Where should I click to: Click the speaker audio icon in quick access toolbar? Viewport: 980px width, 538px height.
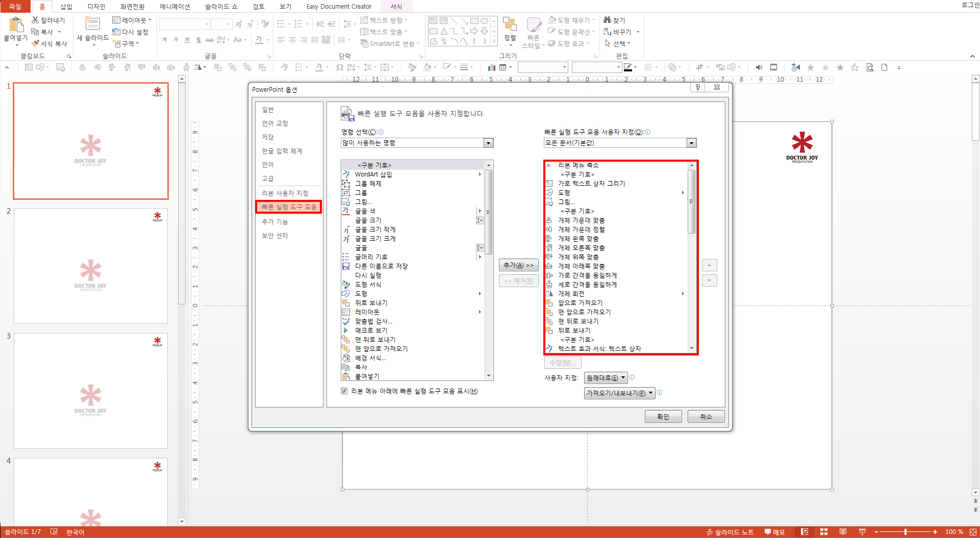click(759, 67)
